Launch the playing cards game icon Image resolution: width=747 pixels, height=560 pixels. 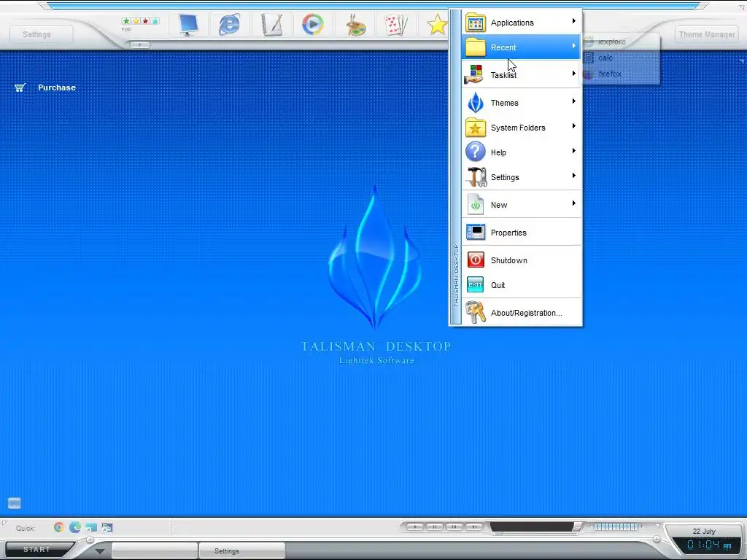coord(396,25)
